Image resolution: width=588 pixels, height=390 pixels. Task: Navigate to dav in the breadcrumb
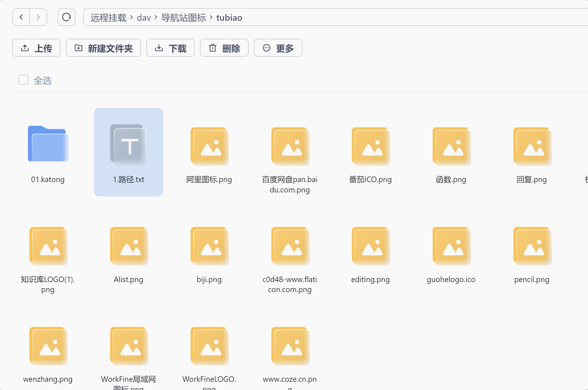pyautogui.click(x=144, y=18)
